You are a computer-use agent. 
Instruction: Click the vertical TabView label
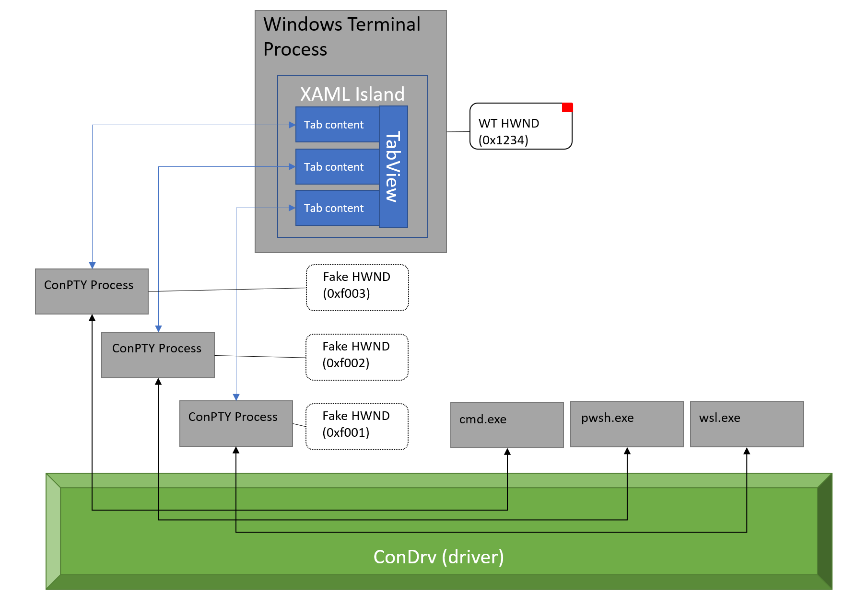pos(393,166)
